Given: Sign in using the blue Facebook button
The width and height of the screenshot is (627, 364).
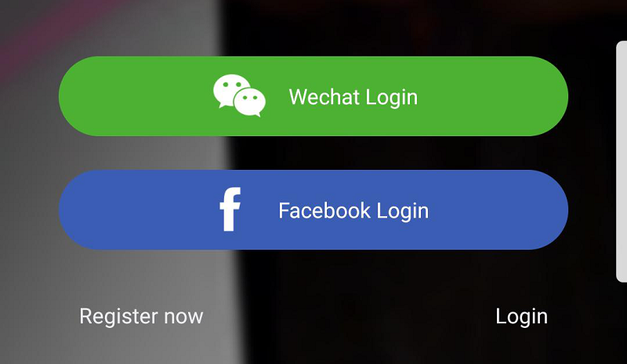Looking at the screenshot, I should pyautogui.click(x=313, y=210).
